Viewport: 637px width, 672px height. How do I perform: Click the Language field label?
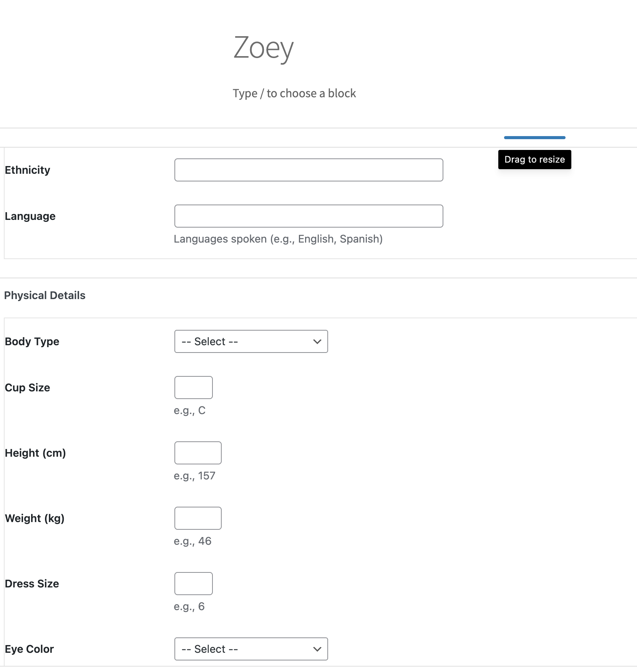point(30,216)
